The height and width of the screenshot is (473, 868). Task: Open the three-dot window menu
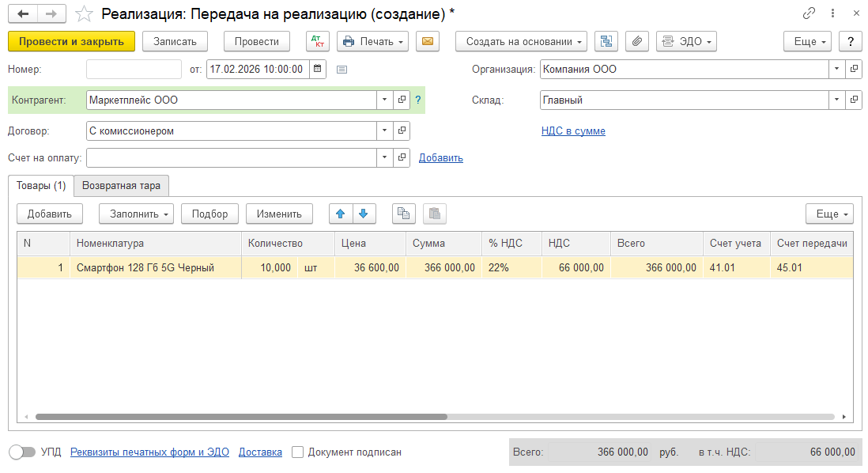(x=832, y=13)
